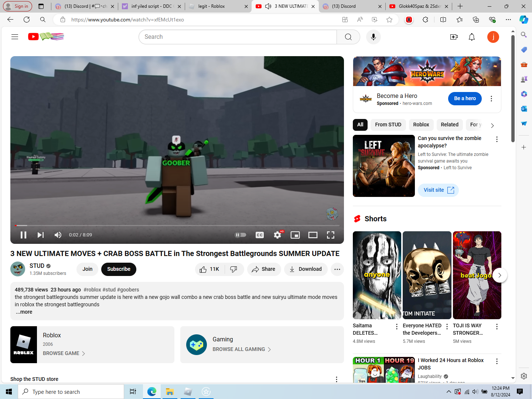Open options for Worked 24 Hours video
Image resolution: width=532 pixels, height=399 pixels.
(497, 361)
